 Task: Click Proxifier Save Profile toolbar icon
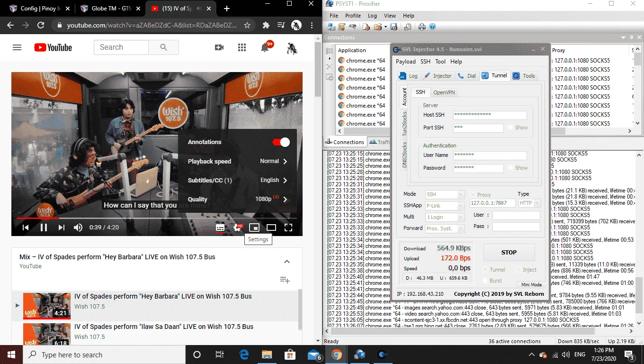(x=394, y=27)
